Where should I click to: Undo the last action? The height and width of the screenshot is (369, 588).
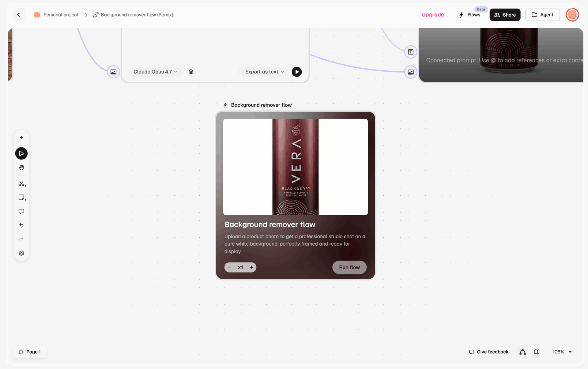point(21,225)
